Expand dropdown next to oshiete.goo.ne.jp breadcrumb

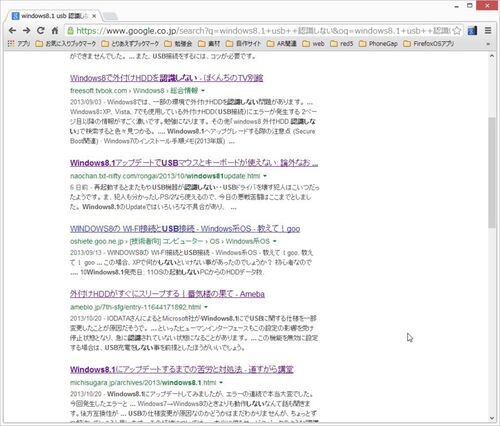coord(275,241)
